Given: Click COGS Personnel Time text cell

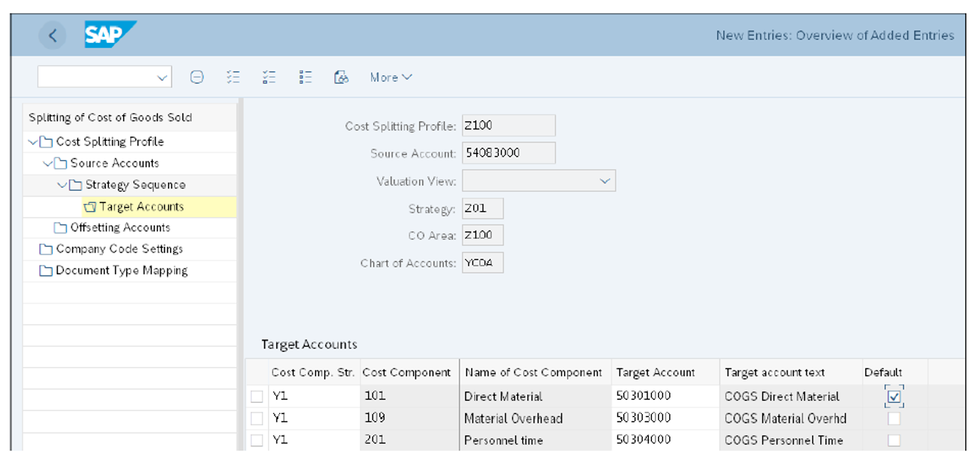Looking at the screenshot, I should tap(791, 441).
